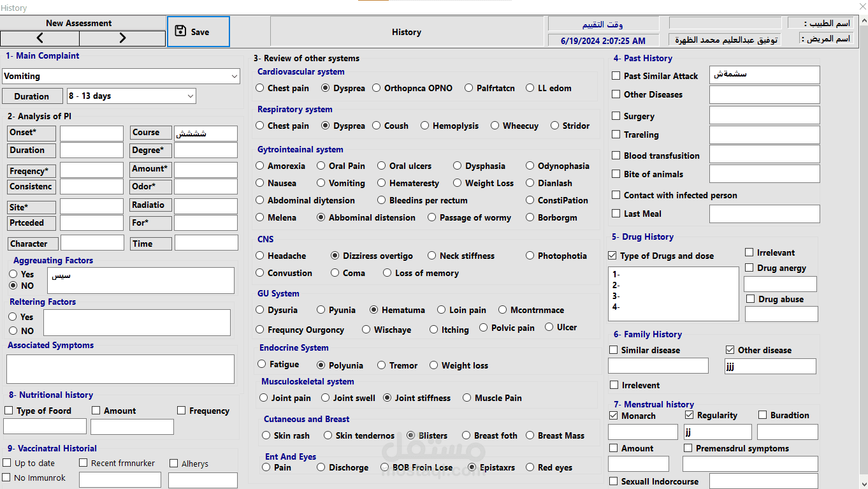
Task: Click the Associated Symptoms text box
Action: [x=120, y=369]
